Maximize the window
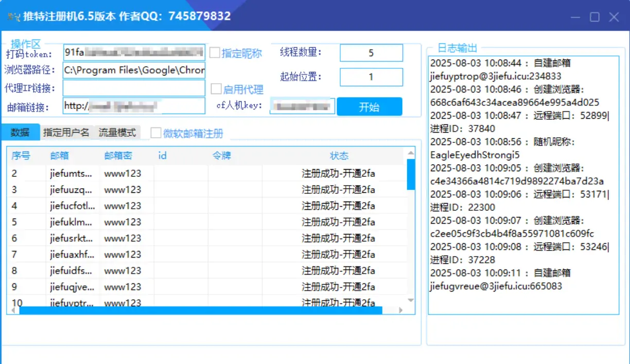 click(594, 17)
